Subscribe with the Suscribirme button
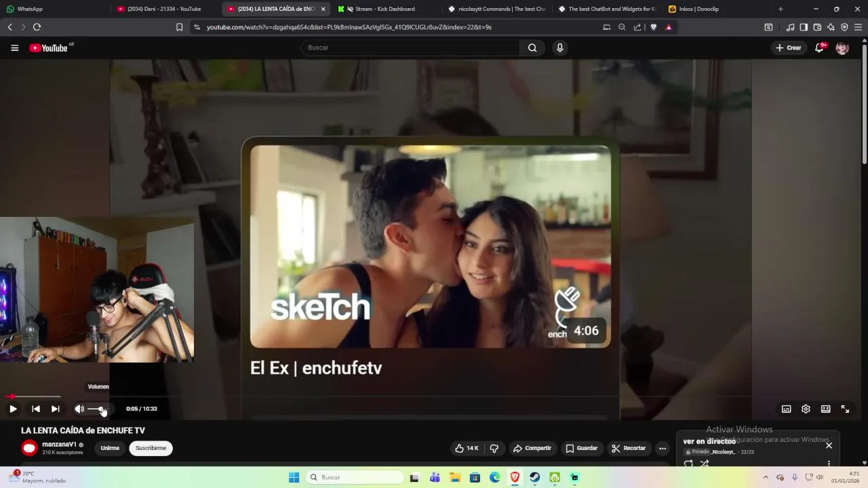This screenshot has width=868, height=488. 151,448
